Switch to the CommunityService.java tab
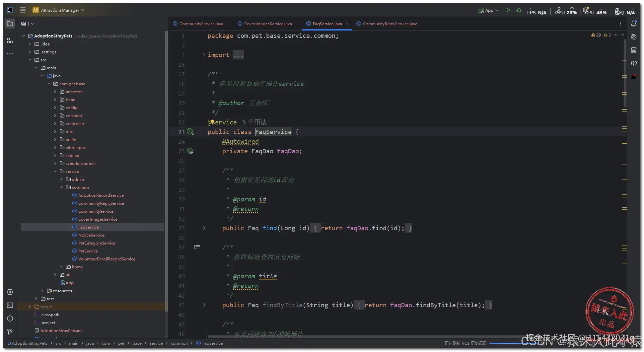The image size is (644, 352). (198, 24)
